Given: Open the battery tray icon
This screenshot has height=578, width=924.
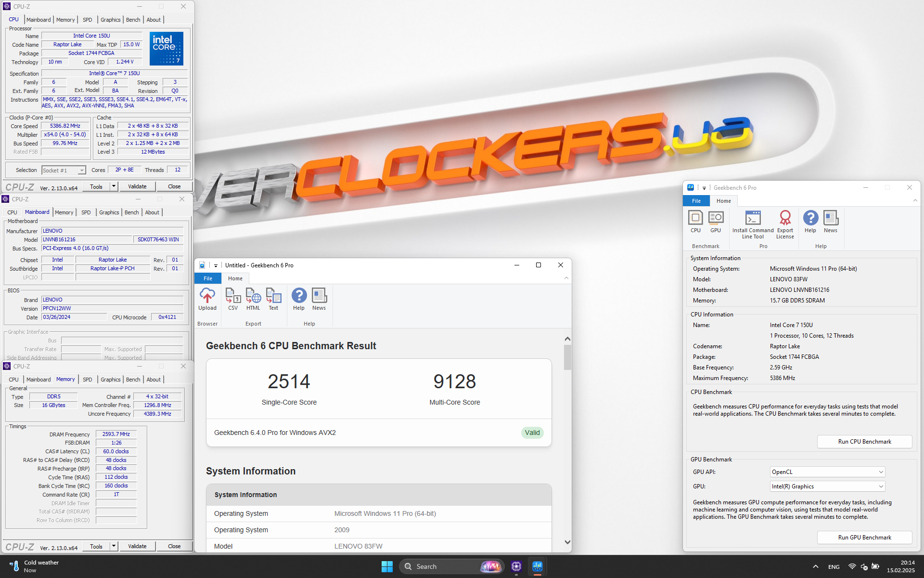Looking at the screenshot, I should [x=875, y=566].
